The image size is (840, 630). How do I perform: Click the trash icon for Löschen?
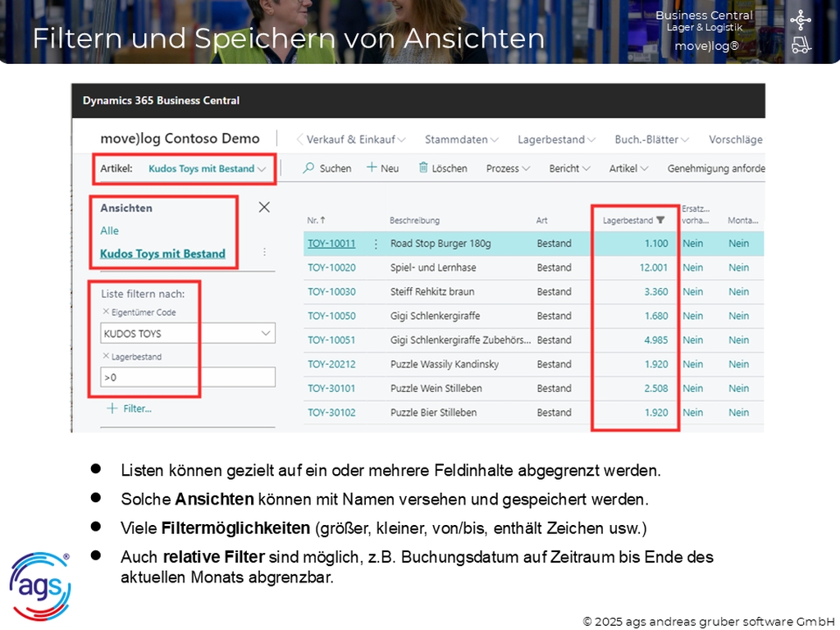coord(423,167)
